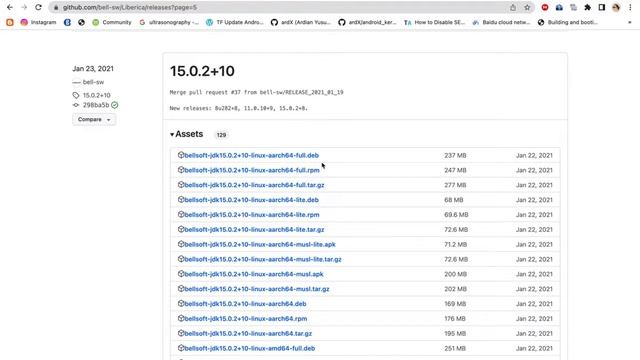Open the red extension icon in the toolbar
The height and width of the screenshot is (360, 640).
(x=545, y=7)
